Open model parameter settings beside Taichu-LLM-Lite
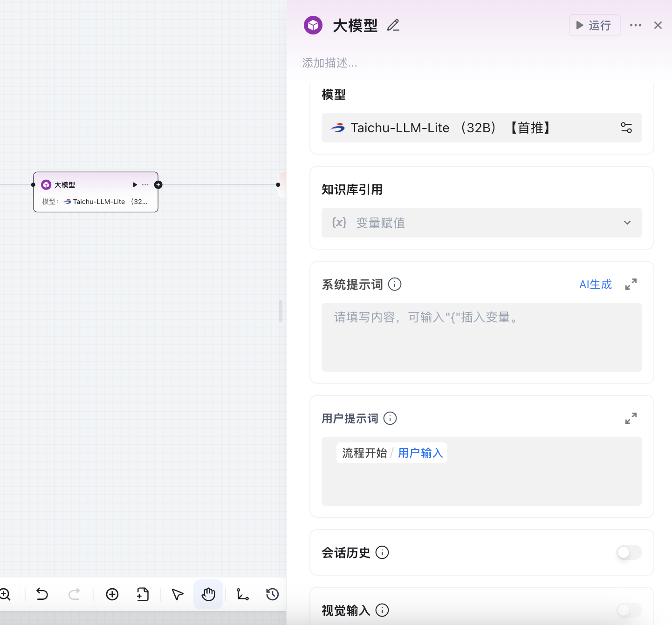The image size is (672, 625). (626, 128)
